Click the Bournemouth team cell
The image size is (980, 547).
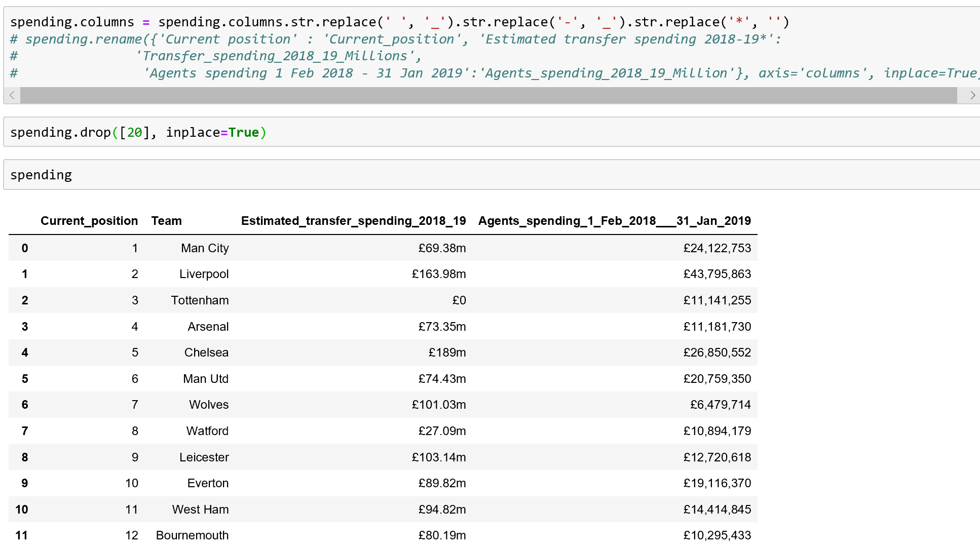pos(192,535)
